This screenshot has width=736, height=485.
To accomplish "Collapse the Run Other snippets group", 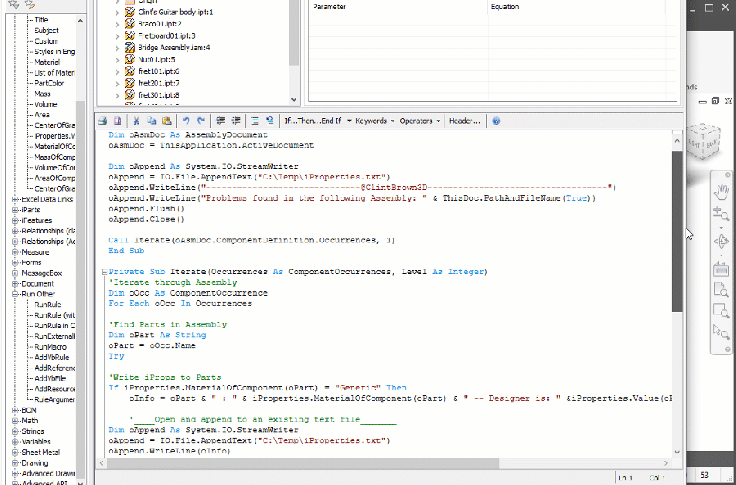I will coord(13,294).
